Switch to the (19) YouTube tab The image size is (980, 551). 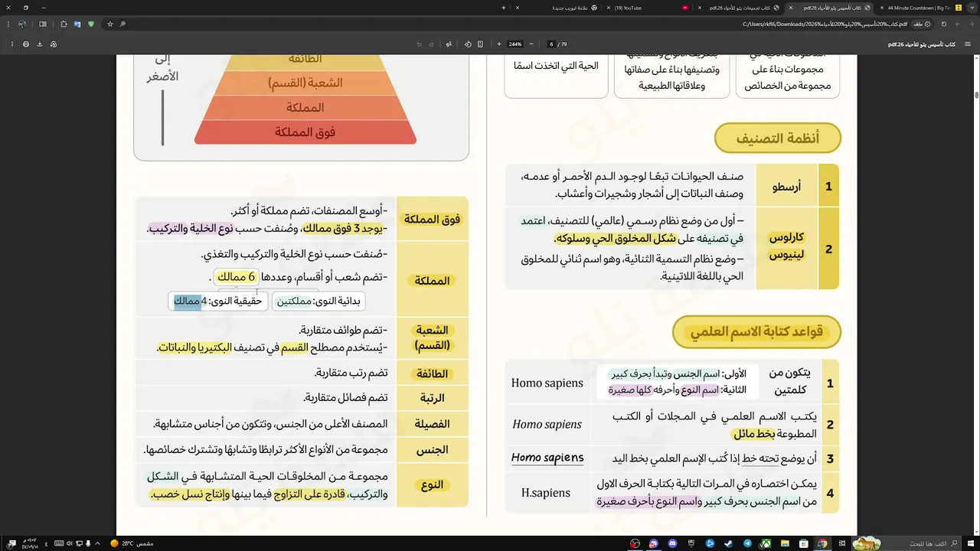click(647, 8)
